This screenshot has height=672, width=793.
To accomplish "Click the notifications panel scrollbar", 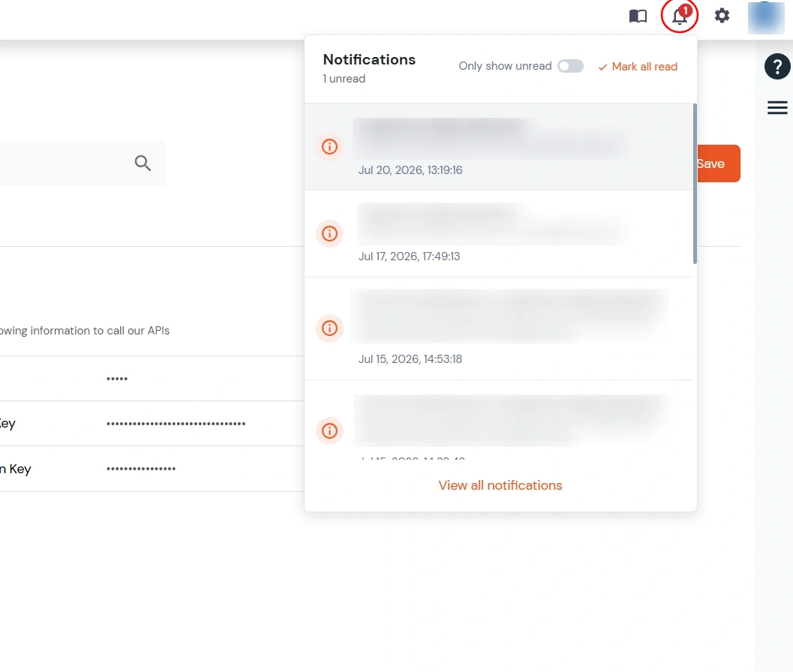I will tap(695, 184).
